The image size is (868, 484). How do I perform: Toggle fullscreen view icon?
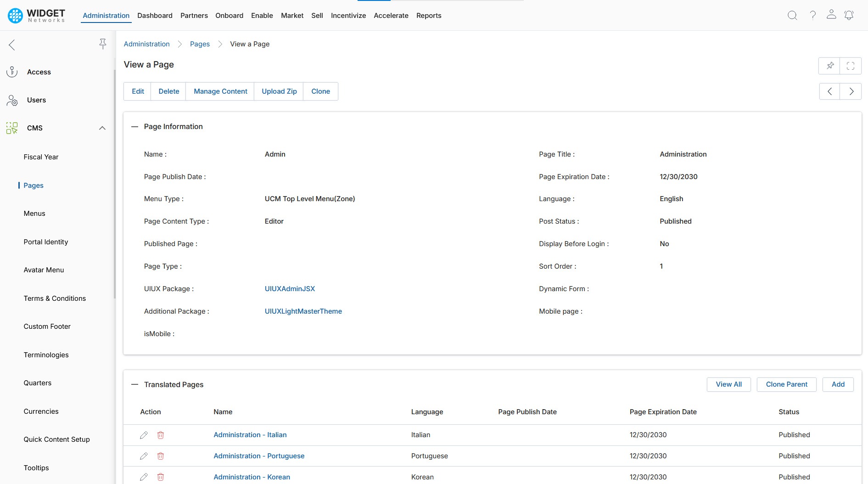coord(851,66)
